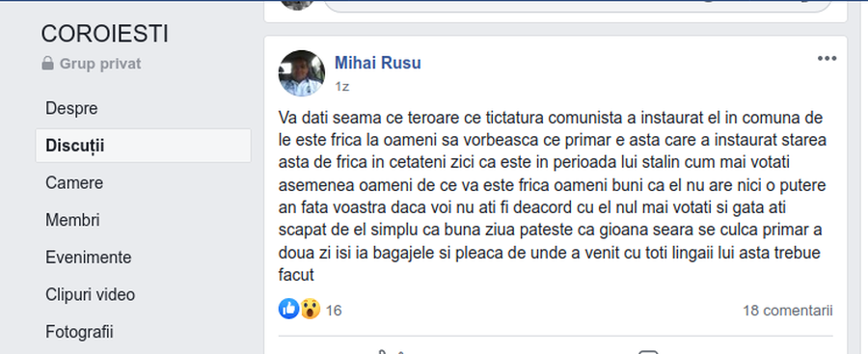
Task: Show the 18 comentarii on the post
Action: click(787, 311)
